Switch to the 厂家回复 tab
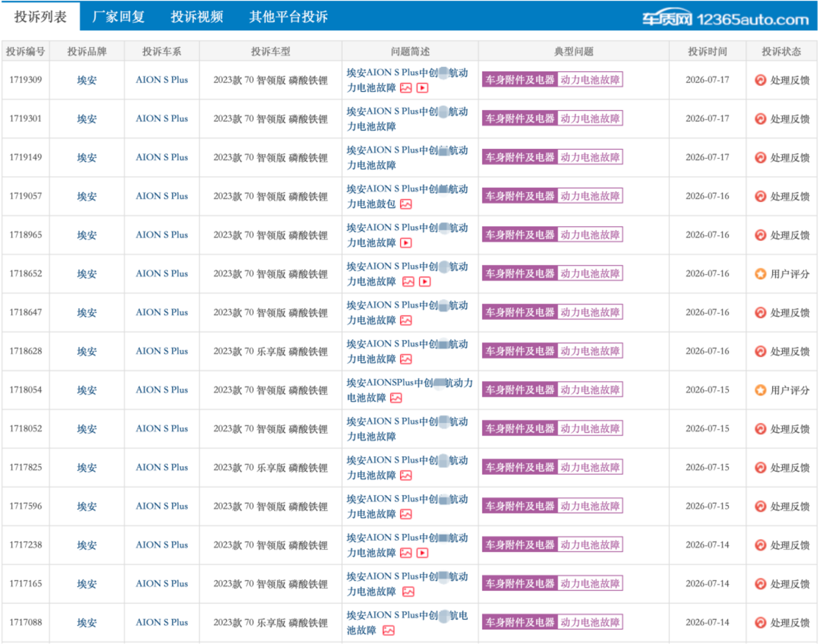Screen dimensions: 820x644 (119, 17)
